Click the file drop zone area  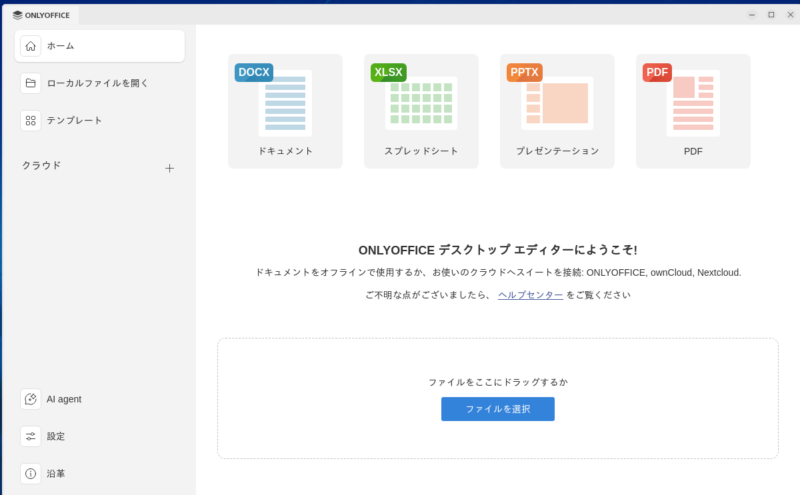pyautogui.click(x=497, y=360)
